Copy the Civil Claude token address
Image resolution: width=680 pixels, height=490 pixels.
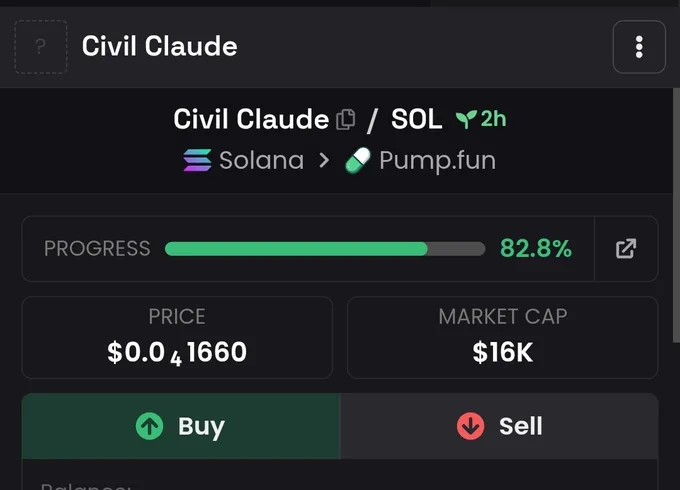[x=346, y=119]
